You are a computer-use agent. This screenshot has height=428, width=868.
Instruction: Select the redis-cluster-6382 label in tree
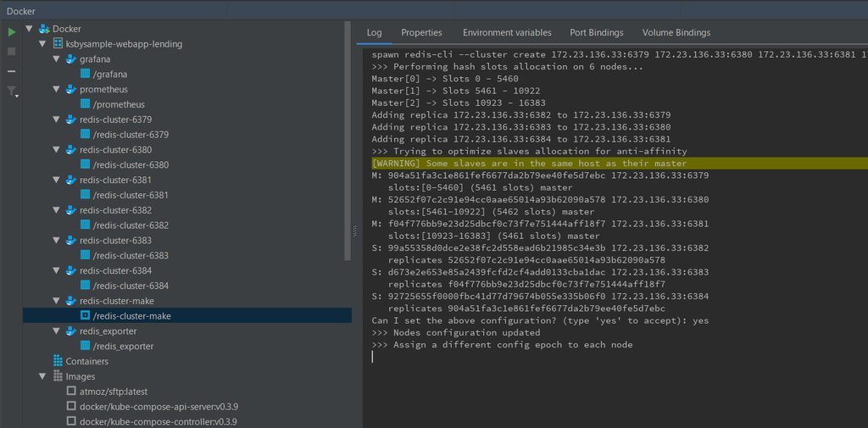(115, 210)
